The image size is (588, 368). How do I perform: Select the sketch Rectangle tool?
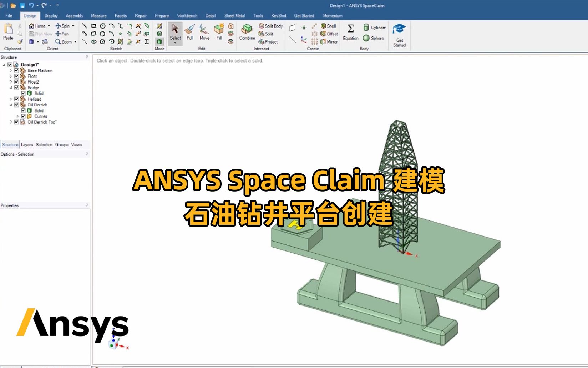(93, 26)
